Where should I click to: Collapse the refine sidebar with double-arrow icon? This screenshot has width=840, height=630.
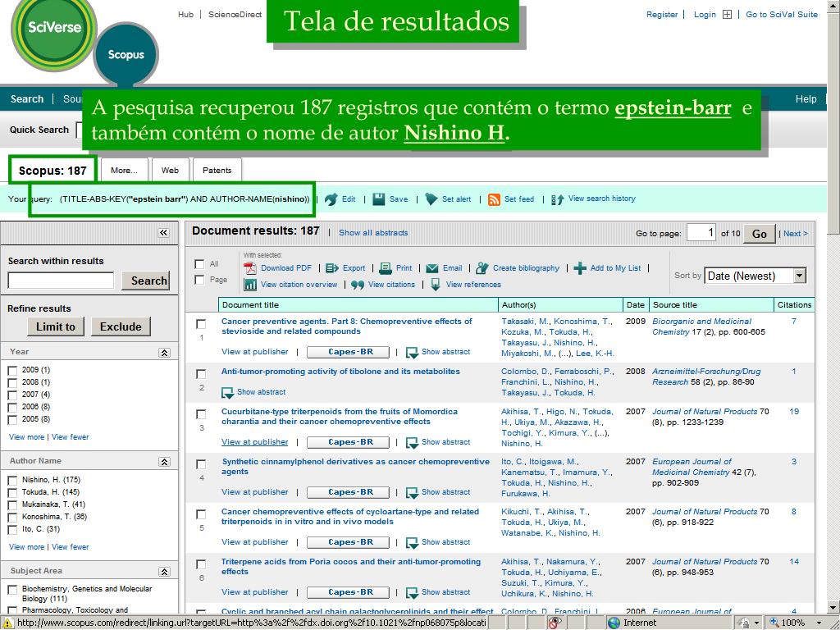click(163, 232)
